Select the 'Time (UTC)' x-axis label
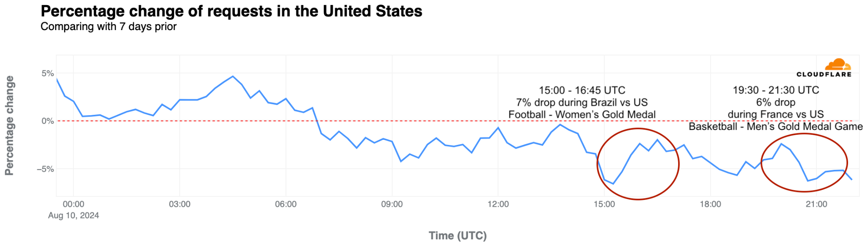The image size is (868, 247). tap(458, 236)
